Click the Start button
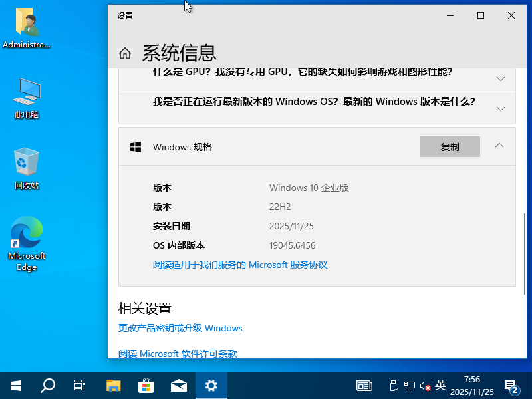This screenshot has width=532, height=399. (15, 386)
